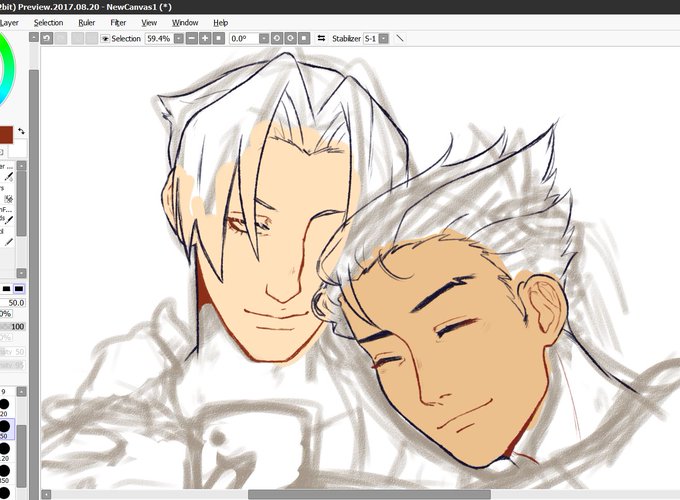Select brush size preset 120
Screen dimensions: 680x500
coord(5,451)
